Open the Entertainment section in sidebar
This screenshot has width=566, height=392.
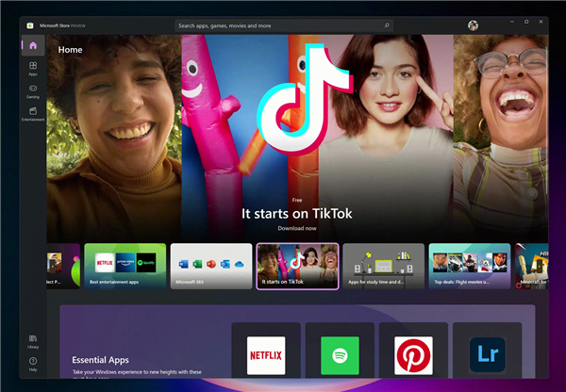pos(33,113)
